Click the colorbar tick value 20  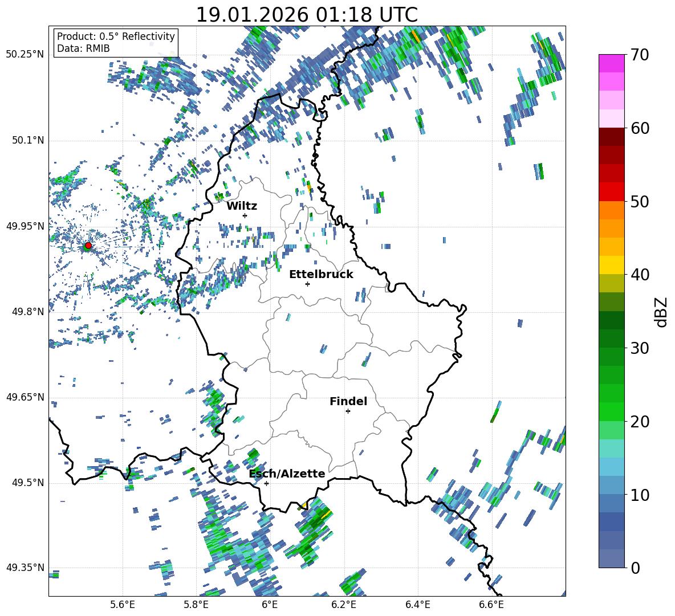[x=640, y=422]
